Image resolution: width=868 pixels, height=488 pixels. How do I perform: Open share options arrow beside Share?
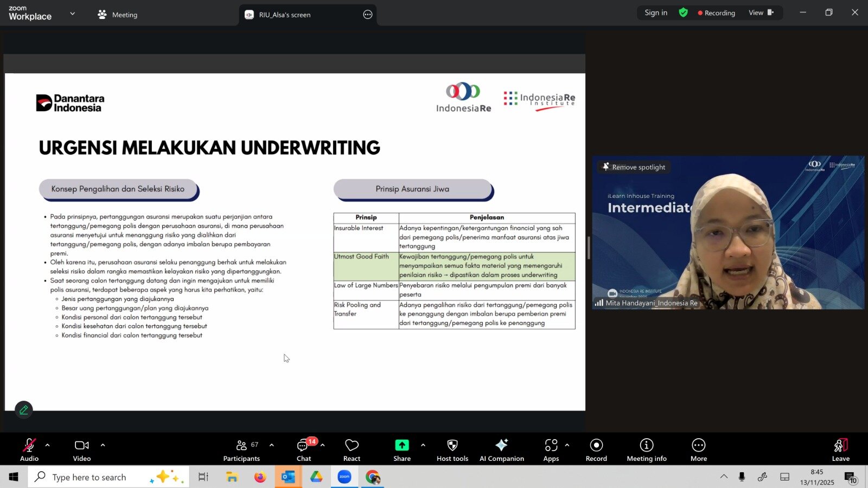[423, 445]
